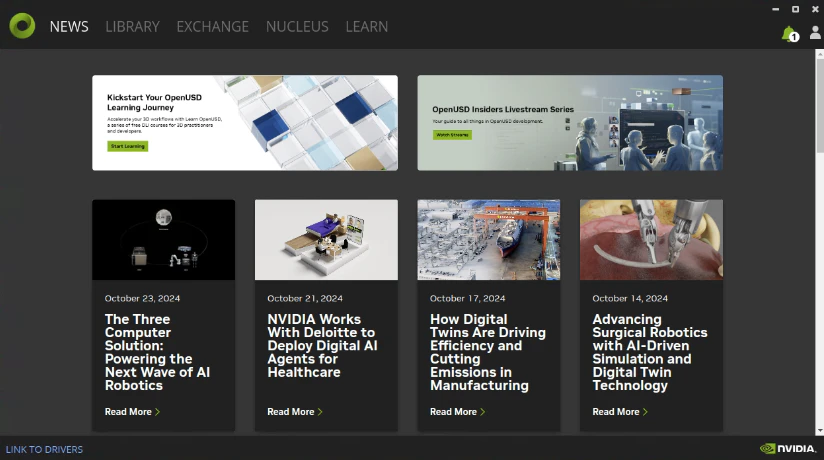The image size is (824, 460).
Task: Click the NVIDIA logo in footer
Action: point(788,448)
